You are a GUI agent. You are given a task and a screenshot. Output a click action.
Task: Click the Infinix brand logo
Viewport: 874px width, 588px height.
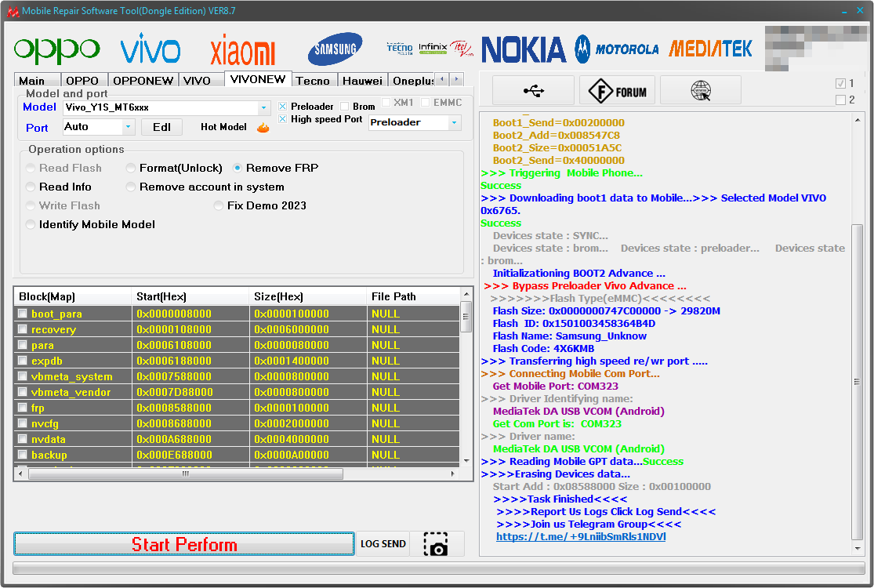pos(433,48)
